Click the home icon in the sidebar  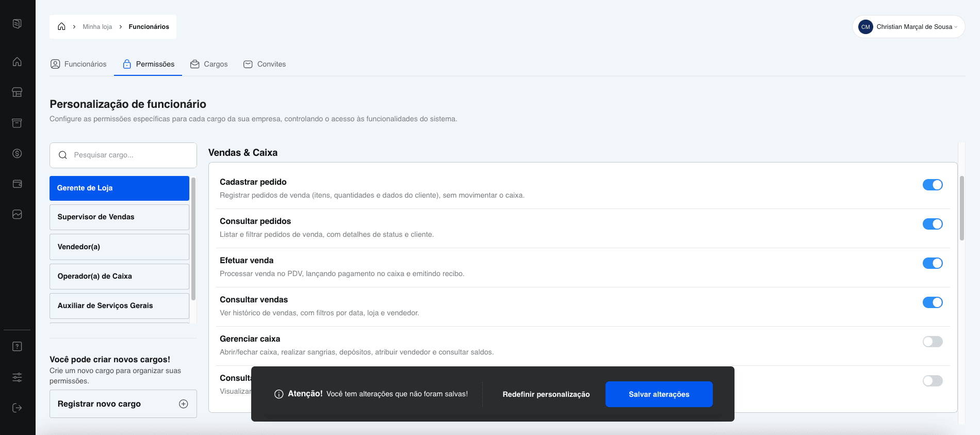click(17, 62)
